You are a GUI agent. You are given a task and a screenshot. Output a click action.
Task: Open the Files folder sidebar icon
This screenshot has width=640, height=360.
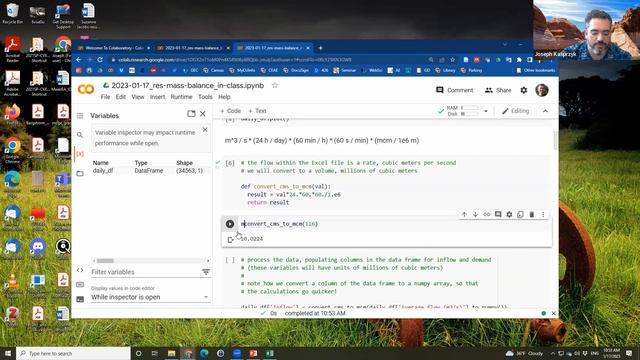(80, 173)
